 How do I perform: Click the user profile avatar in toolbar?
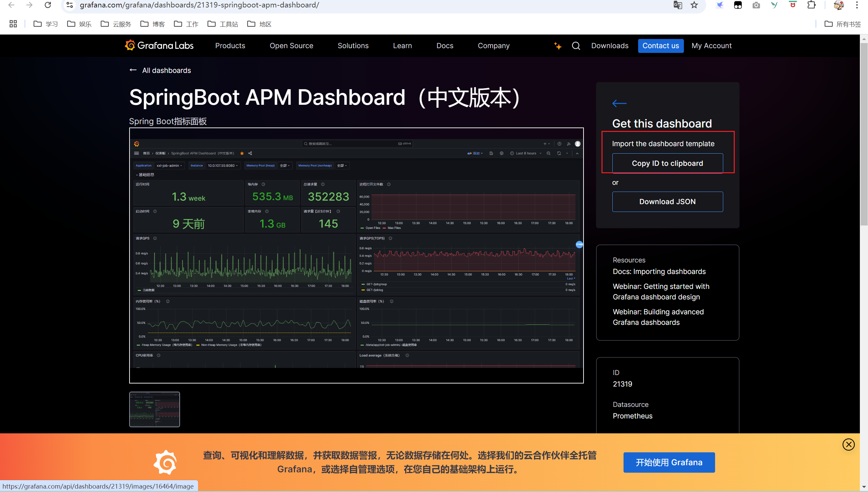pos(839,5)
